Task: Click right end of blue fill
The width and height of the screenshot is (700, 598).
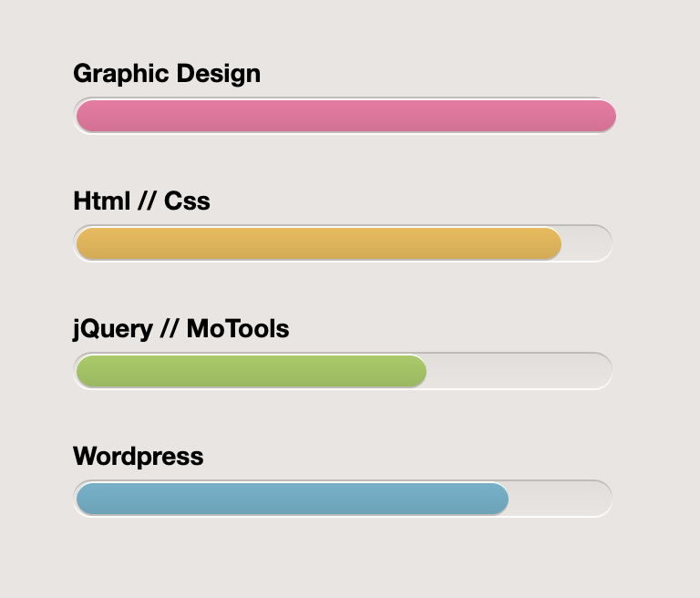Action: pos(499,499)
